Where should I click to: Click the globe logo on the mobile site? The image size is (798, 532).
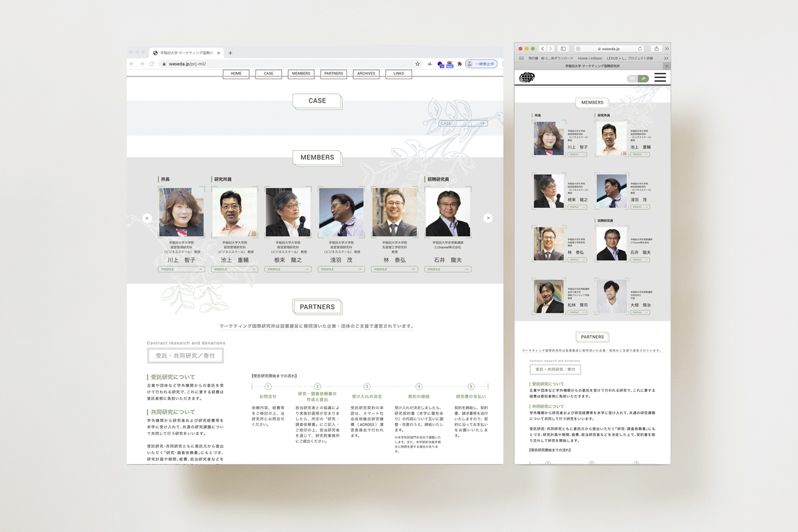click(527, 77)
